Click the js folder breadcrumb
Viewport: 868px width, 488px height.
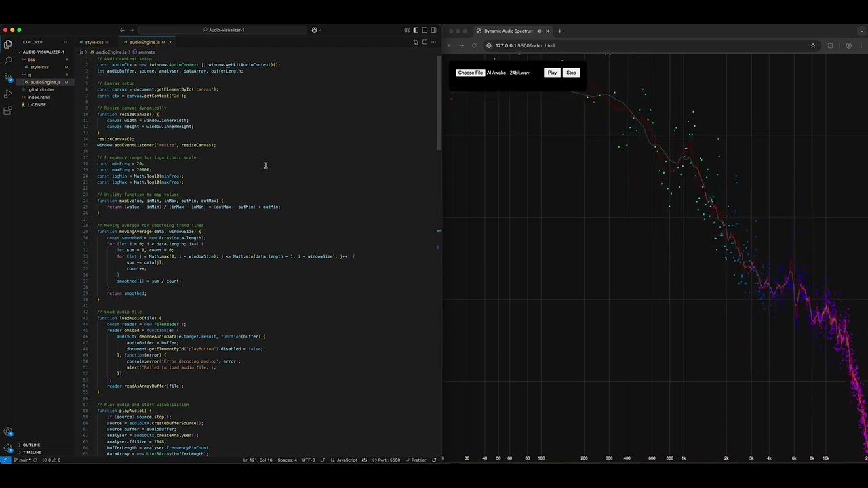tap(82, 52)
